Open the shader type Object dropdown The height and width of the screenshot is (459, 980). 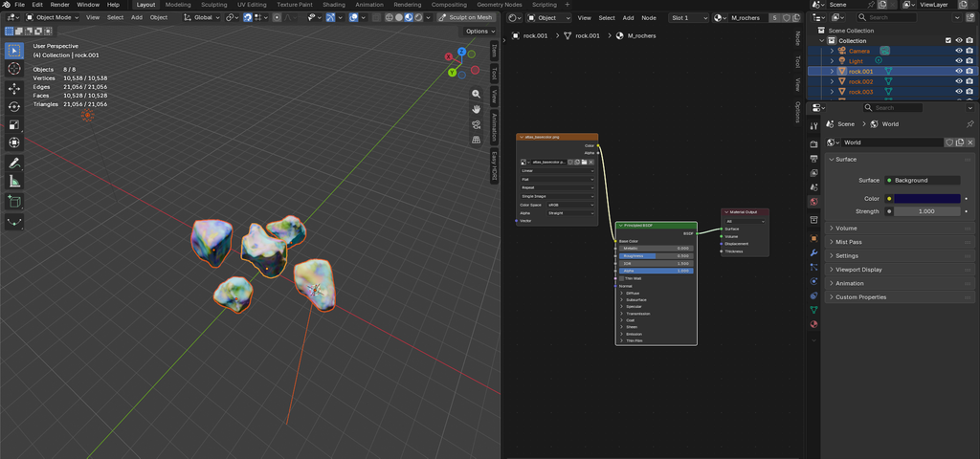tap(548, 18)
